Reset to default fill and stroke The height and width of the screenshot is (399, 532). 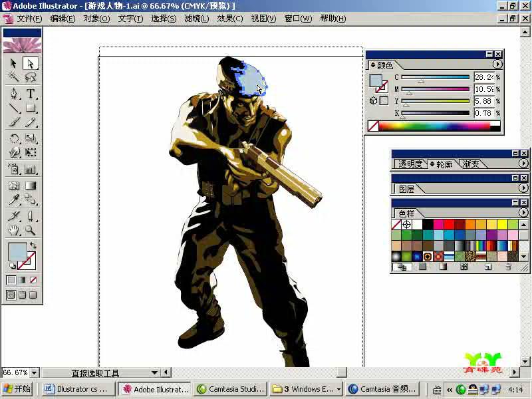coord(12,267)
